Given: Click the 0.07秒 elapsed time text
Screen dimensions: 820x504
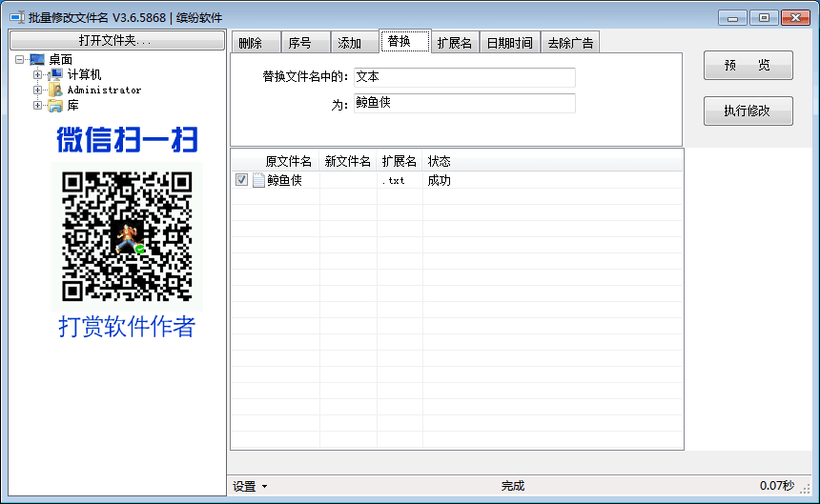Looking at the screenshot, I should pos(777,486).
